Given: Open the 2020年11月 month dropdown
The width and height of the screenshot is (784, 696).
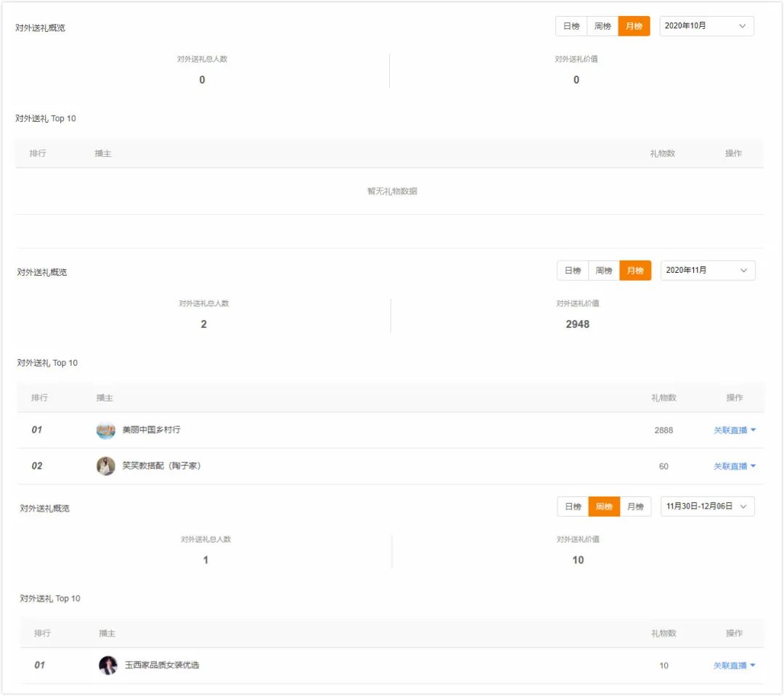Looking at the screenshot, I should [708, 271].
